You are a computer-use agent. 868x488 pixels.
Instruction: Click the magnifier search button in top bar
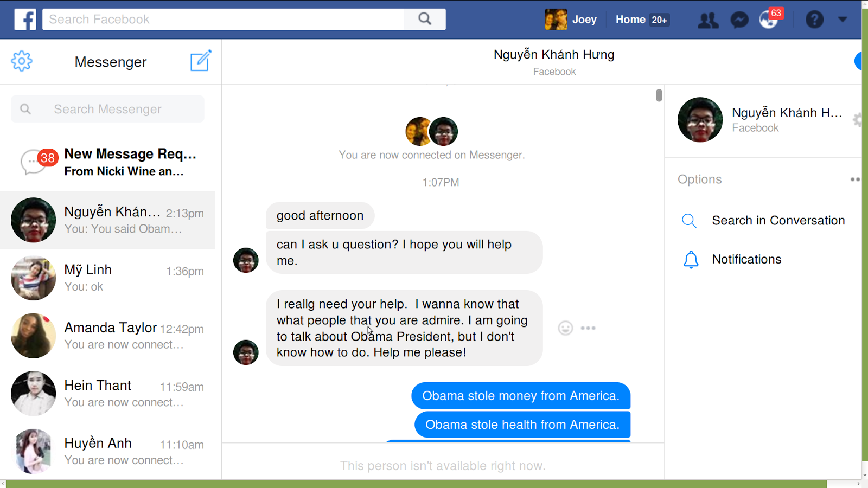pyautogui.click(x=425, y=20)
